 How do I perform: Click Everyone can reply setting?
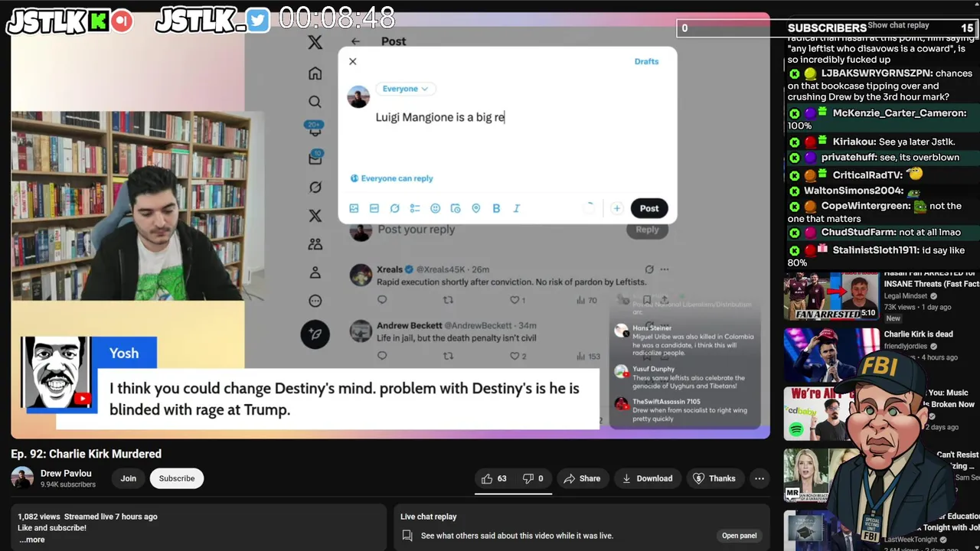click(391, 178)
